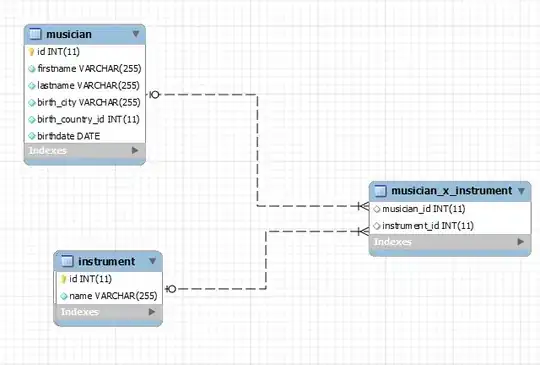Click primary key icon of instrument id
The width and height of the screenshot is (540, 365).
(x=63, y=279)
